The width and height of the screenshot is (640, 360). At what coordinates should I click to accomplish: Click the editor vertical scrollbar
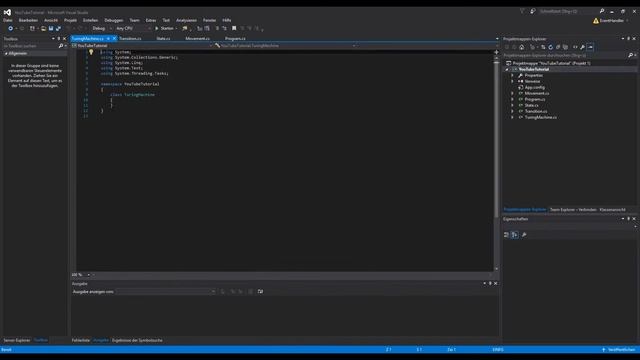[496, 163]
